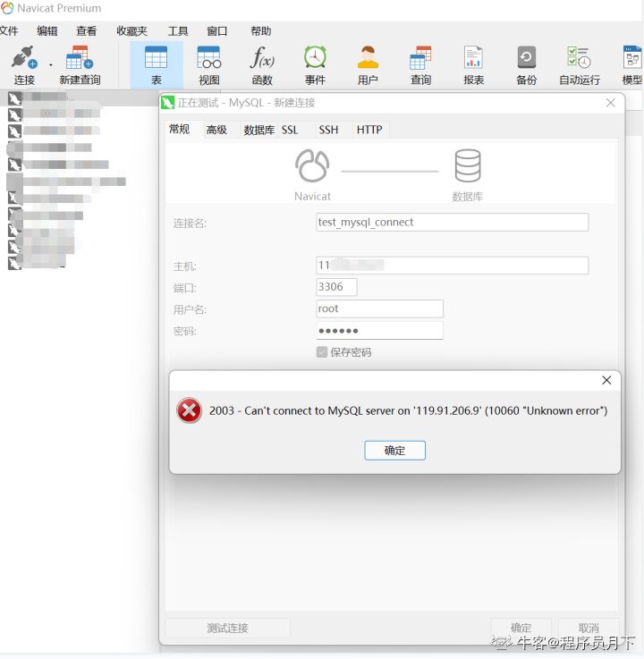Click the 测试连接 button
Viewport: 644px width, 659px height.
coord(227,628)
